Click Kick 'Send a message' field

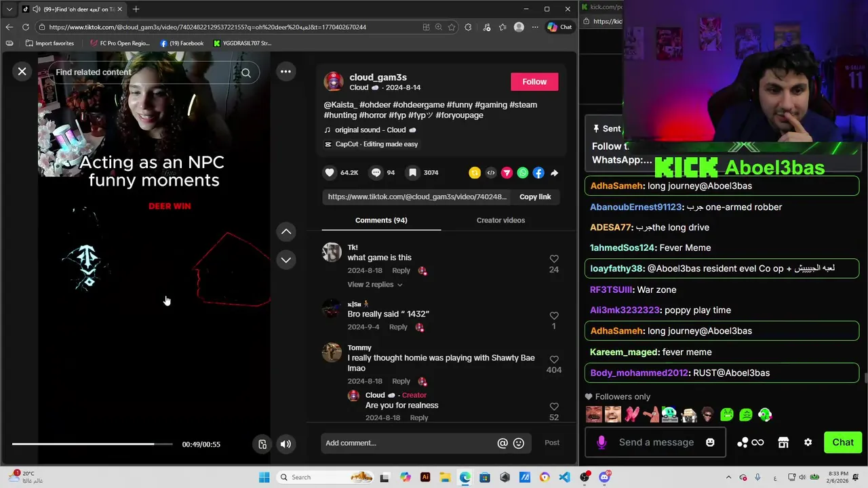pyautogui.click(x=656, y=443)
